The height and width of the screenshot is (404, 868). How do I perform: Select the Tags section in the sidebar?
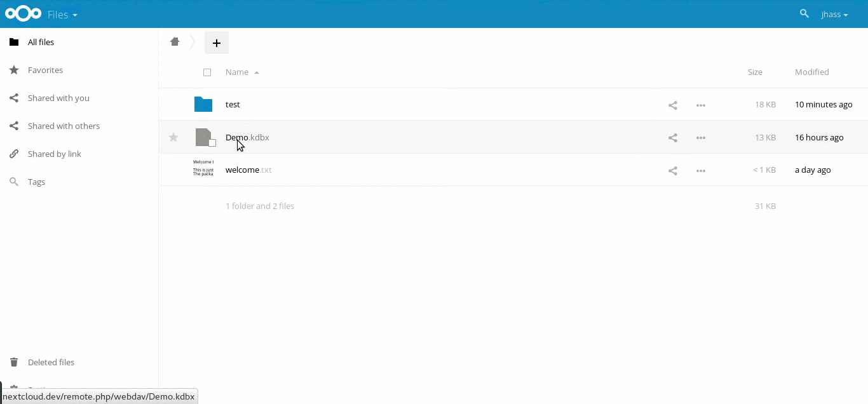coord(36,182)
